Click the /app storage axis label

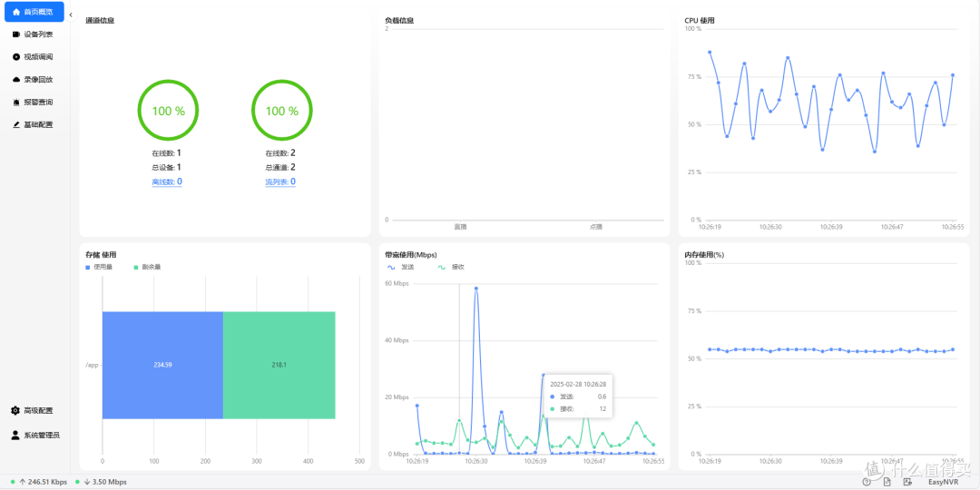pyautogui.click(x=92, y=365)
